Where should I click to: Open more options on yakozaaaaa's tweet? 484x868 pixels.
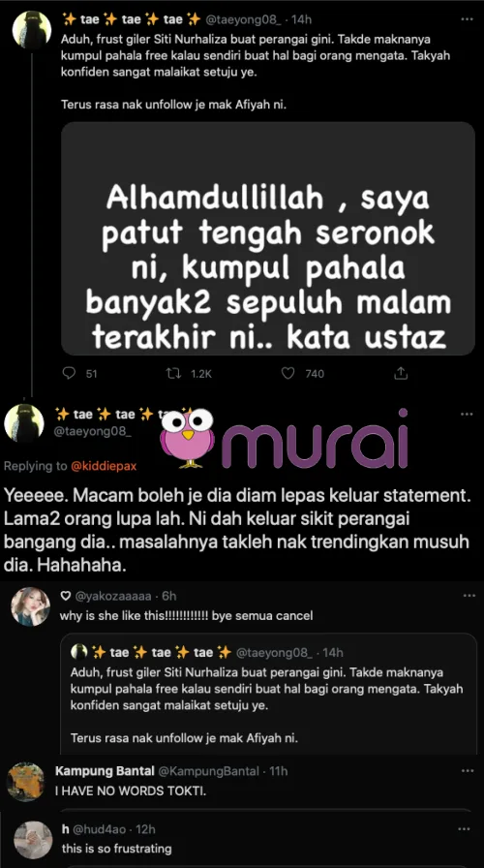(x=469, y=596)
